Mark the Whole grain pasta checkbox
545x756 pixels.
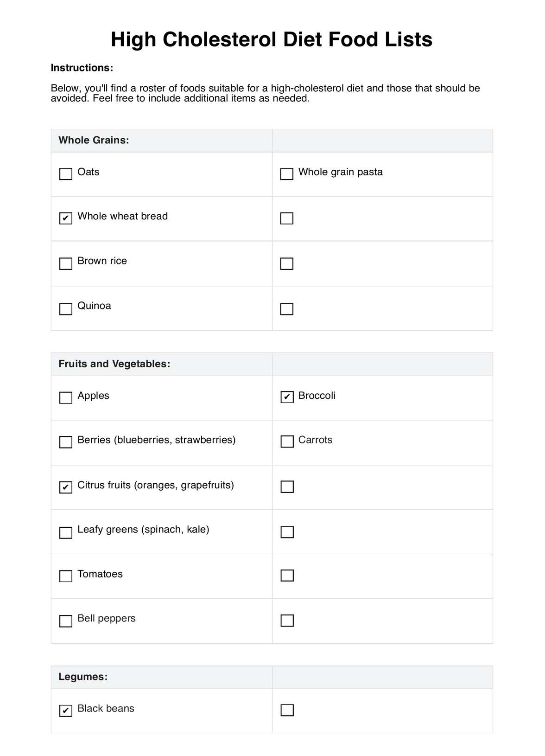click(x=287, y=174)
